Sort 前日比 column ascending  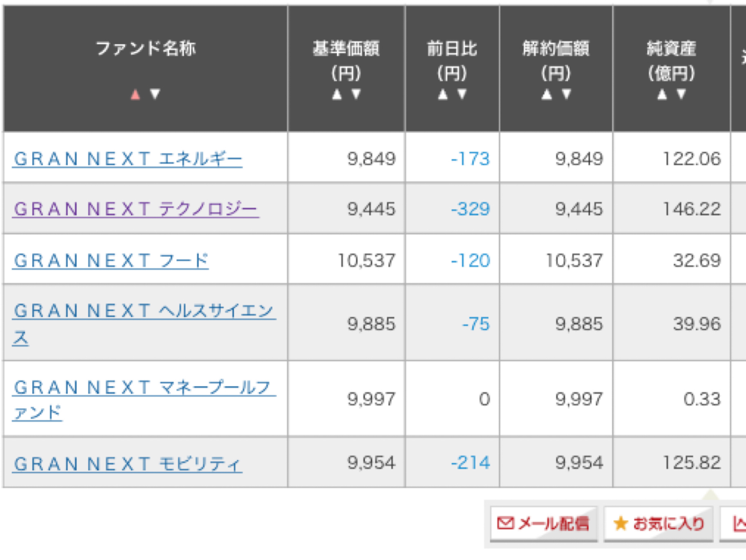(443, 94)
